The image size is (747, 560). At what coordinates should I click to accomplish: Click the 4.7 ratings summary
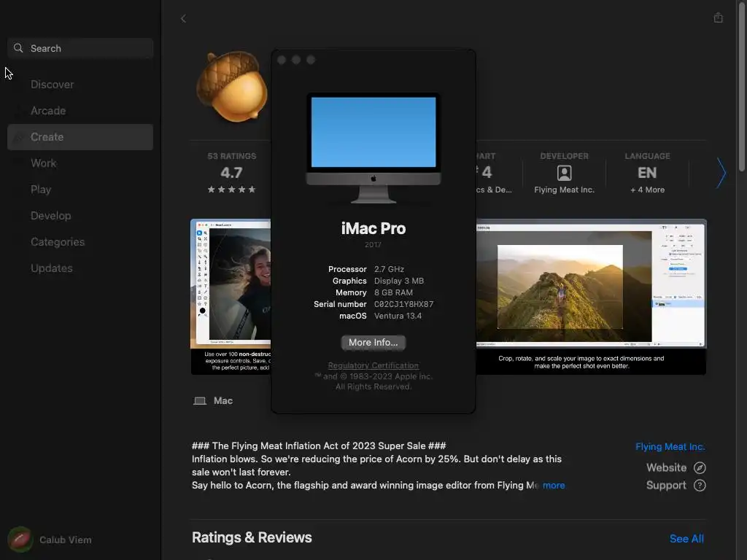tap(231, 174)
